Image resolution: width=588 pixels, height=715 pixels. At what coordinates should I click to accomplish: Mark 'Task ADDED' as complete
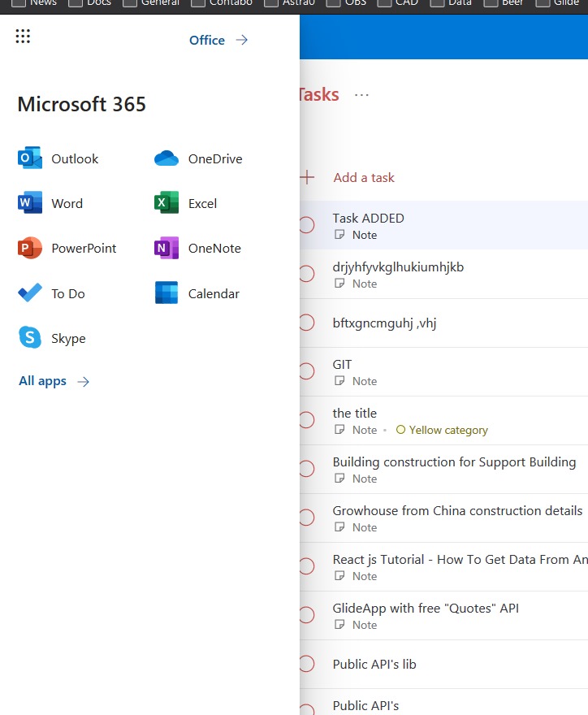pos(306,226)
